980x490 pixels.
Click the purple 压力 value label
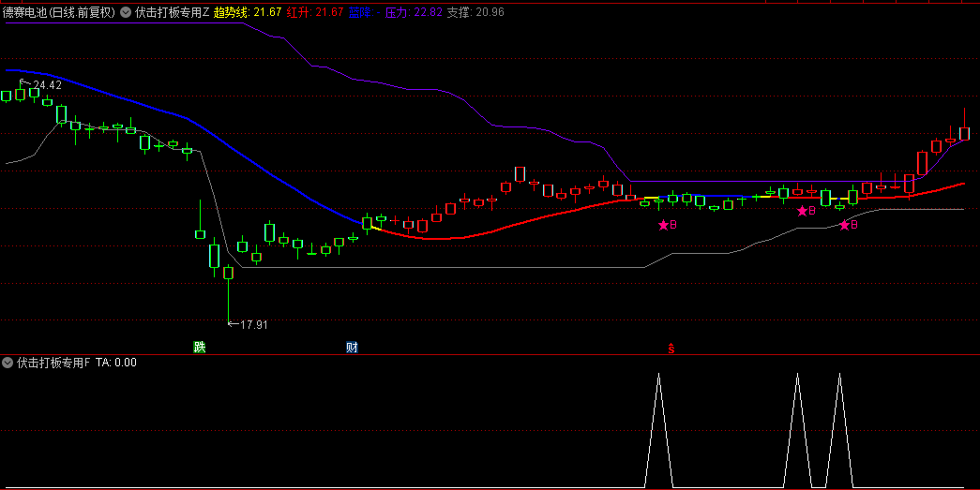[414, 13]
